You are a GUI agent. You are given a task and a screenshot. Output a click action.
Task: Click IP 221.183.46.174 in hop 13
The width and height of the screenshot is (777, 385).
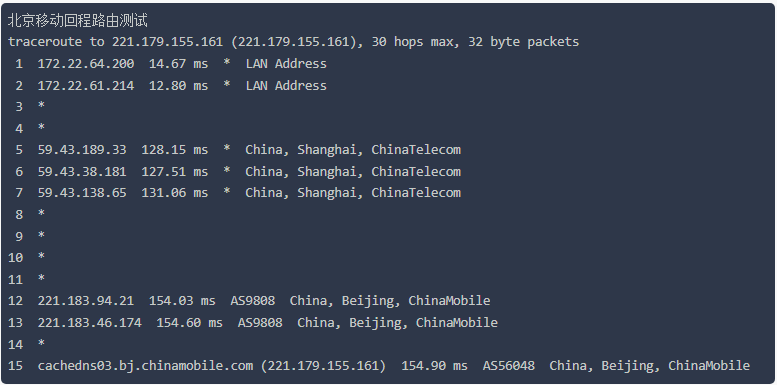coord(90,323)
